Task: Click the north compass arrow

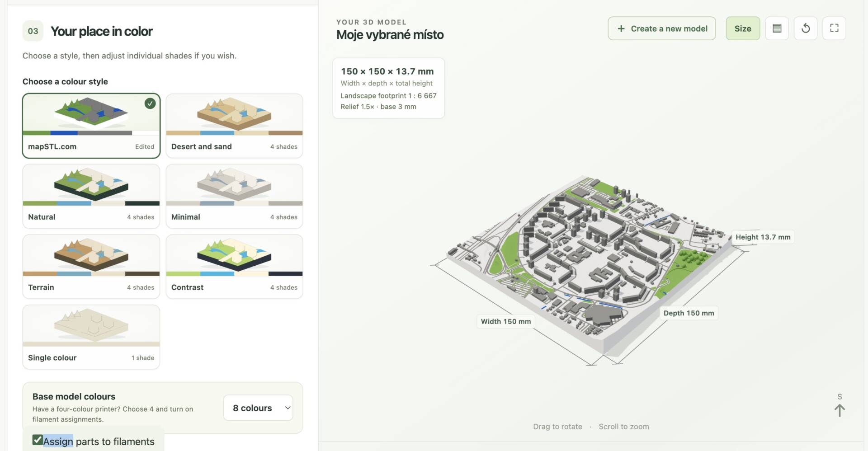Action: point(840,410)
